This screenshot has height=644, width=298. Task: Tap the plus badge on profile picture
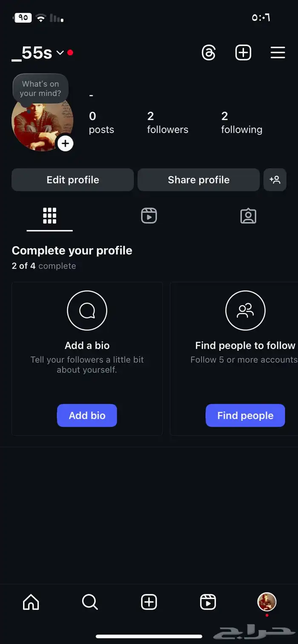pyautogui.click(x=65, y=144)
